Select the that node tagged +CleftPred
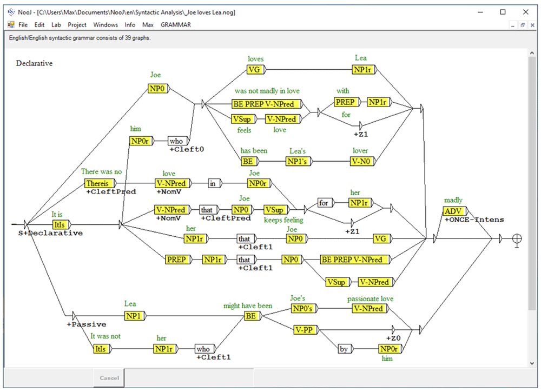 (x=208, y=210)
